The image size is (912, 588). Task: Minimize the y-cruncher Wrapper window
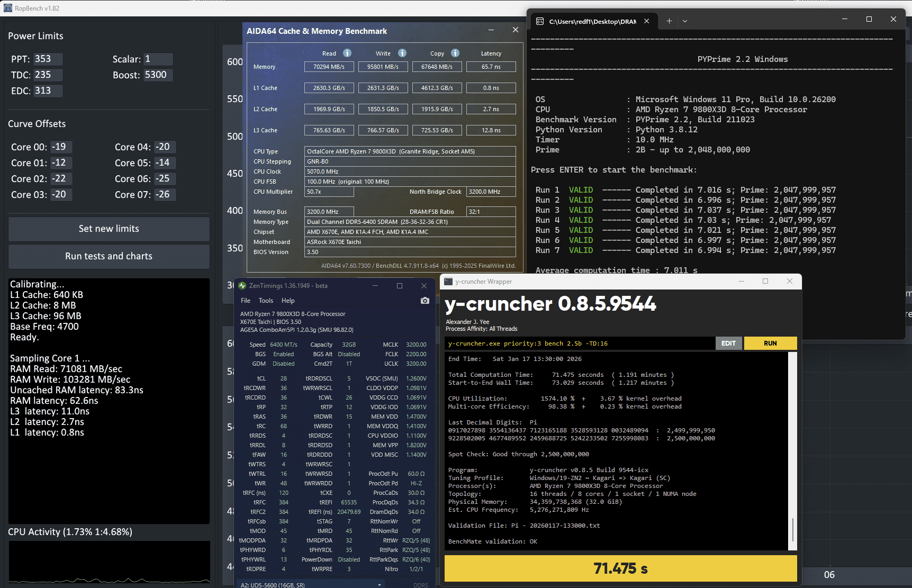coord(741,281)
